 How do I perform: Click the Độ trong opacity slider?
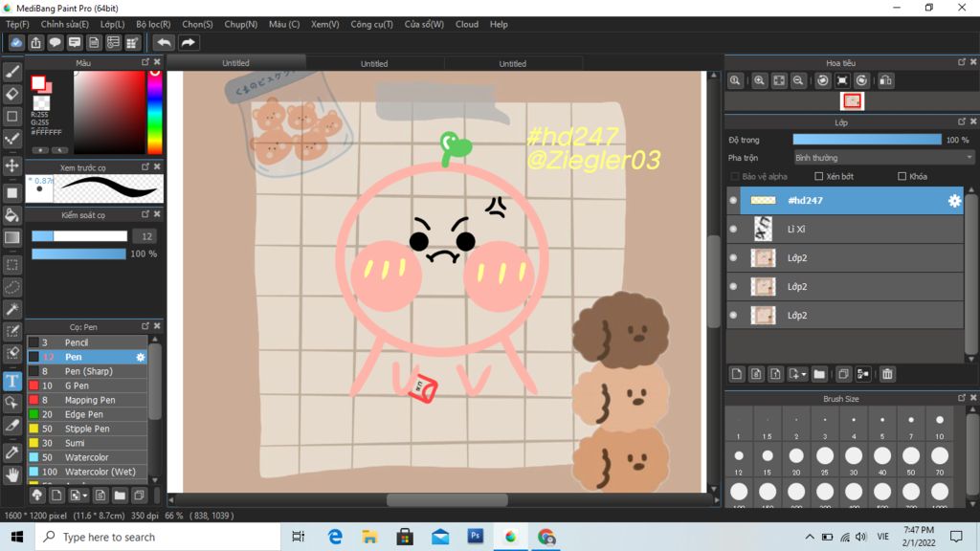pos(867,140)
